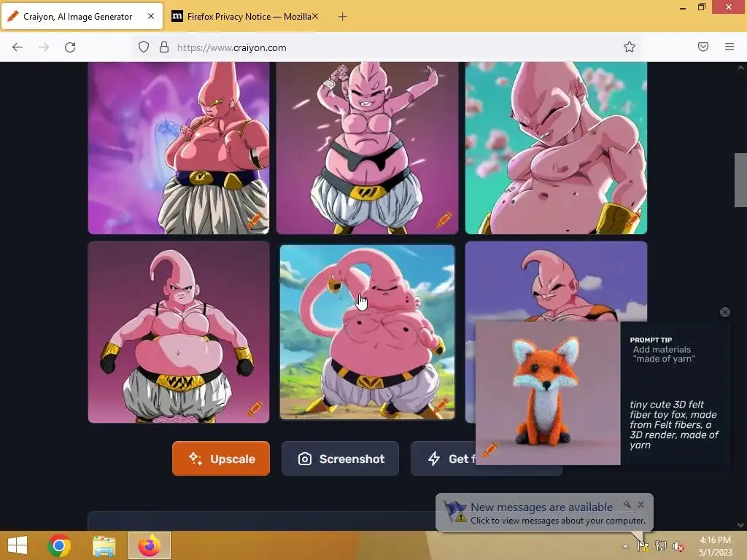The width and height of the screenshot is (747, 560).
Task: Click the Firefox taskbar icon
Action: coord(150,545)
